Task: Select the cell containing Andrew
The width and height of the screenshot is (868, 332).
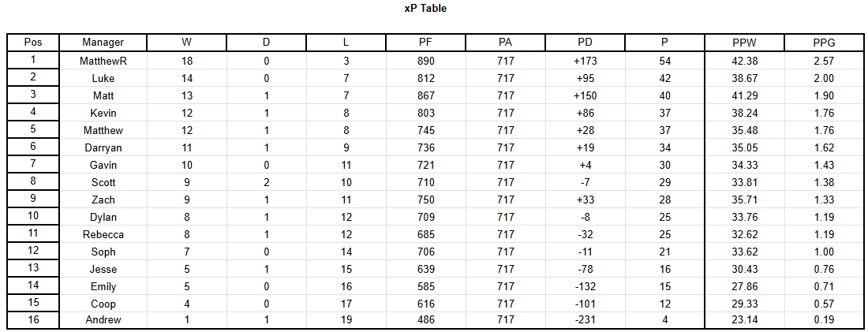Action: (x=103, y=320)
